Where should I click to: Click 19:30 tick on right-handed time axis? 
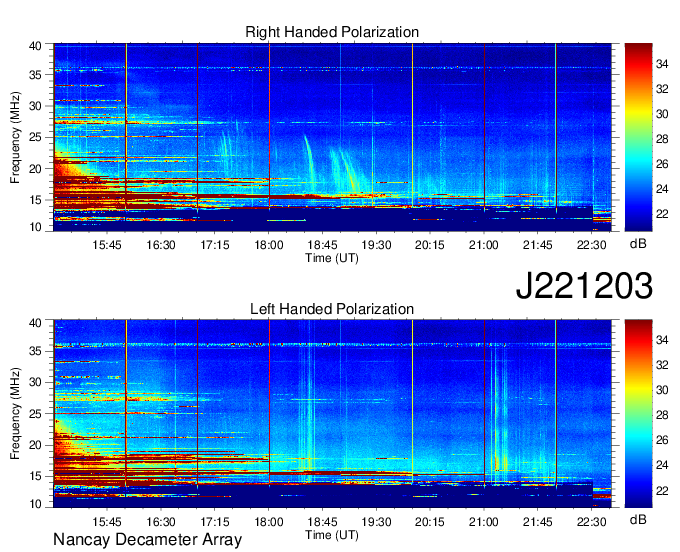[x=376, y=245]
